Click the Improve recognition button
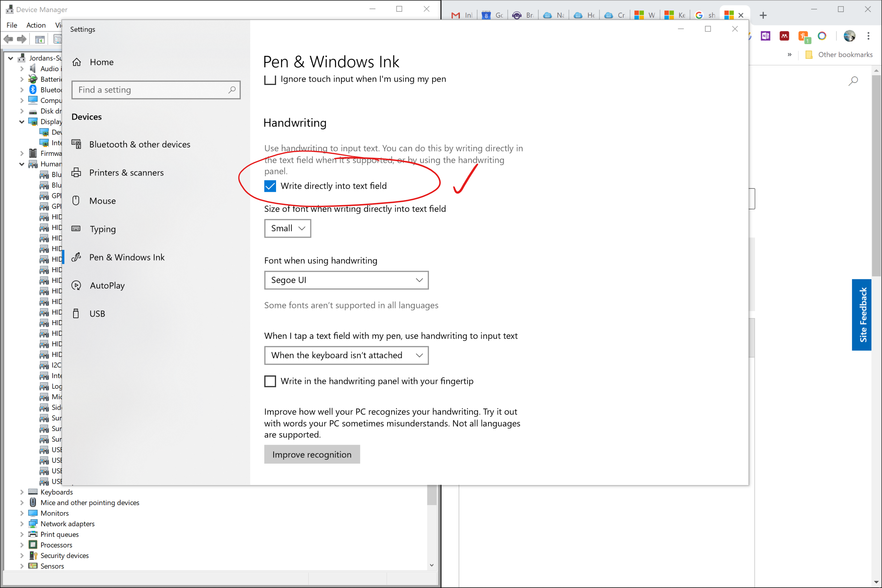The image size is (882, 588). pyautogui.click(x=312, y=454)
